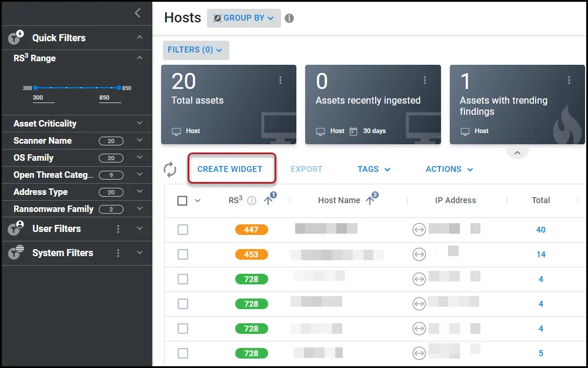Expand the Asset Criticality filter
Image resolution: width=588 pixels, height=368 pixels.
(x=139, y=123)
